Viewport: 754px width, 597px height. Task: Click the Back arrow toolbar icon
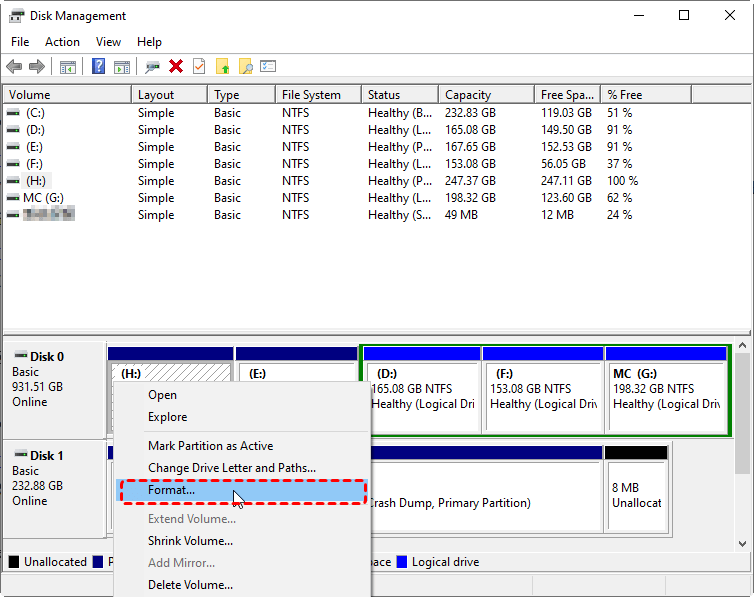[x=14, y=67]
